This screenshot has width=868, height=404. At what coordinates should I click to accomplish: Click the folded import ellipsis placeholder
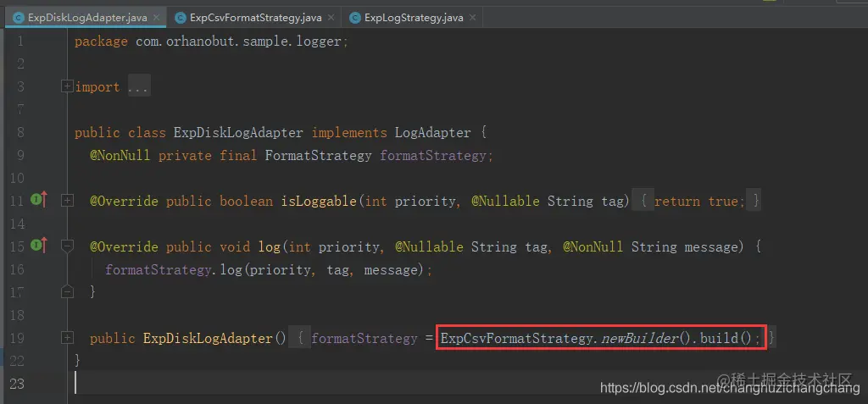(139, 87)
